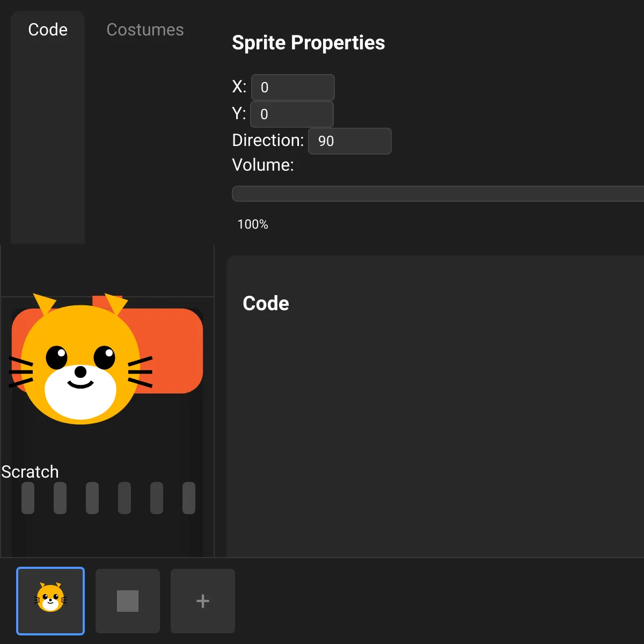
Task: Open the Code tab
Action: [x=48, y=30]
